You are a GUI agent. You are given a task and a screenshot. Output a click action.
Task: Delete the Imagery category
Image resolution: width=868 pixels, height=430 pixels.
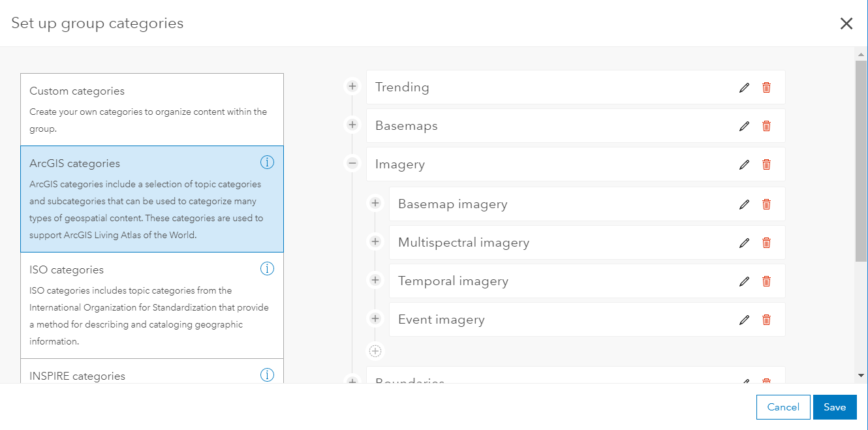(766, 164)
